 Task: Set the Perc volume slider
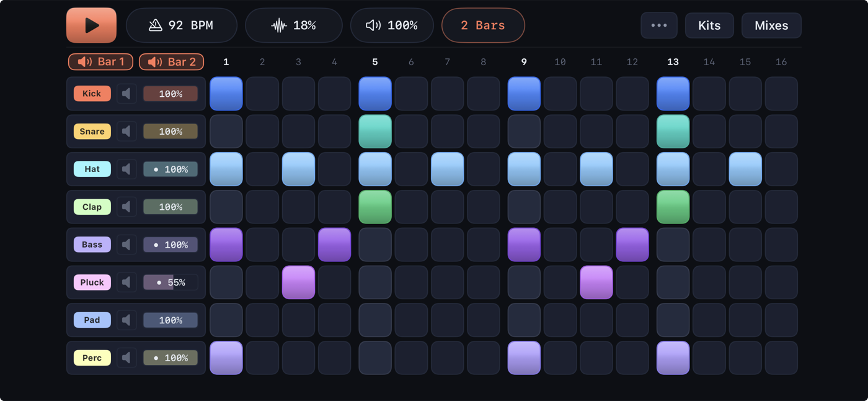coord(170,358)
